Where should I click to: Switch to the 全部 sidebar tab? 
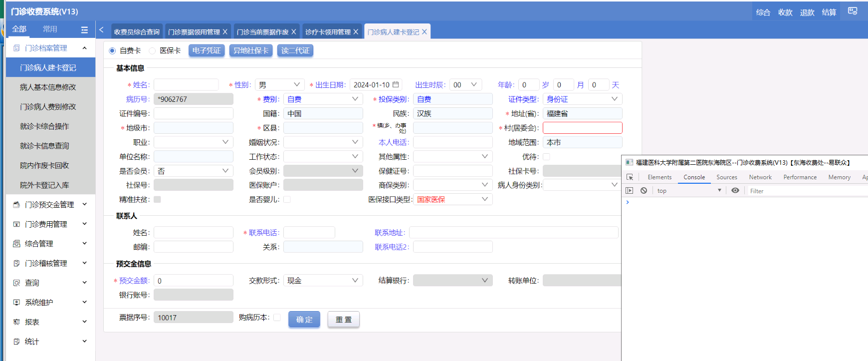click(x=19, y=29)
